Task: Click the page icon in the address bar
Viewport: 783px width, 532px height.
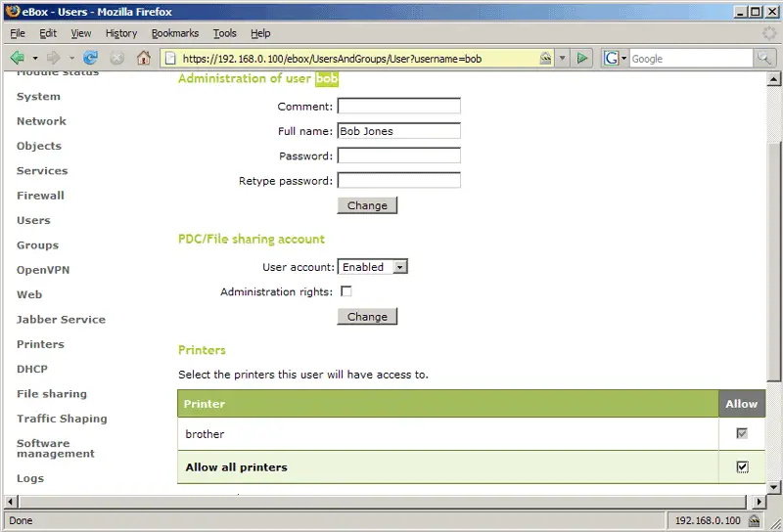Action: (x=170, y=59)
